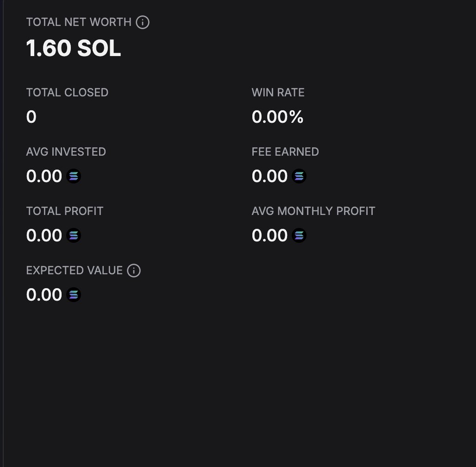Viewport: 476px width, 467px height.
Task: Click the Total Net Worth label
Action: pyautogui.click(x=79, y=22)
